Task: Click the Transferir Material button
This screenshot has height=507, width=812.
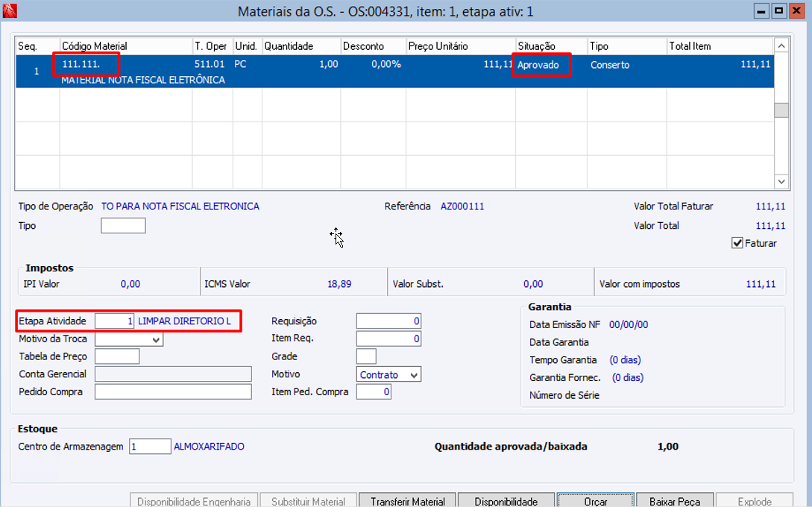Action: 408,501
